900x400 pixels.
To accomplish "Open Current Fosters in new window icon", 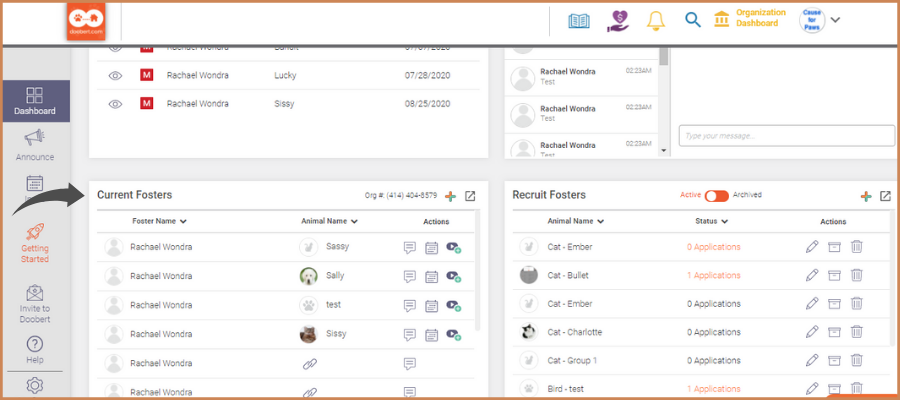I will point(470,196).
